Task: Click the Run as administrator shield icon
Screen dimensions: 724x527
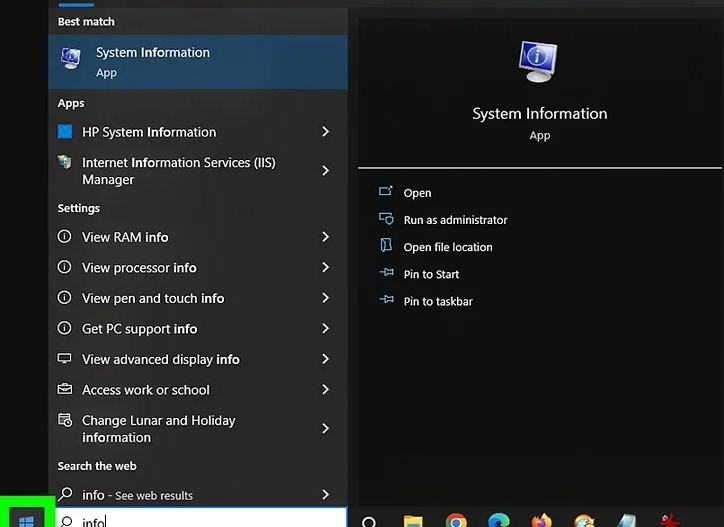Action: click(386, 218)
